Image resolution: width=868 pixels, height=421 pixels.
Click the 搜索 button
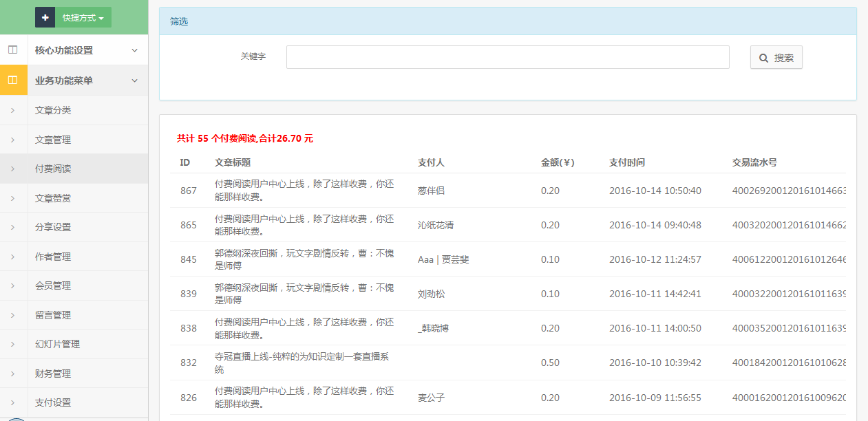pyautogui.click(x=776, y=58)
